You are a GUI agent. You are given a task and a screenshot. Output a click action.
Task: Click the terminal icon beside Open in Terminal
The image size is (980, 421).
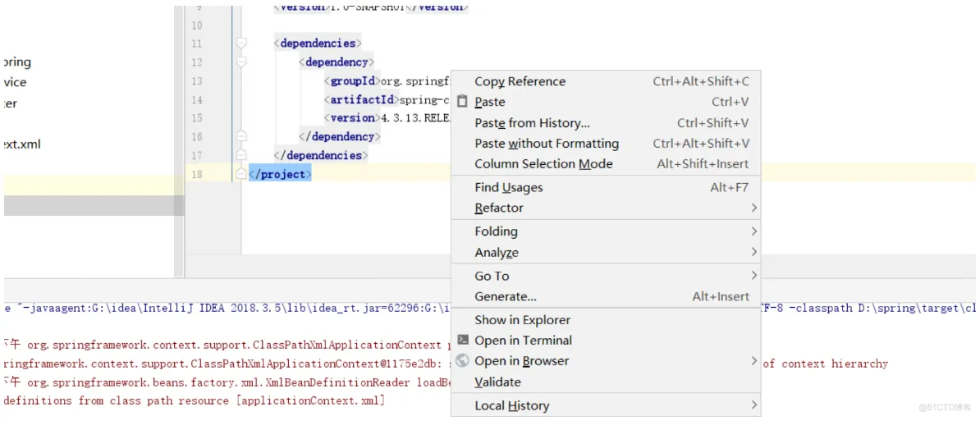(x=462, y=340)
